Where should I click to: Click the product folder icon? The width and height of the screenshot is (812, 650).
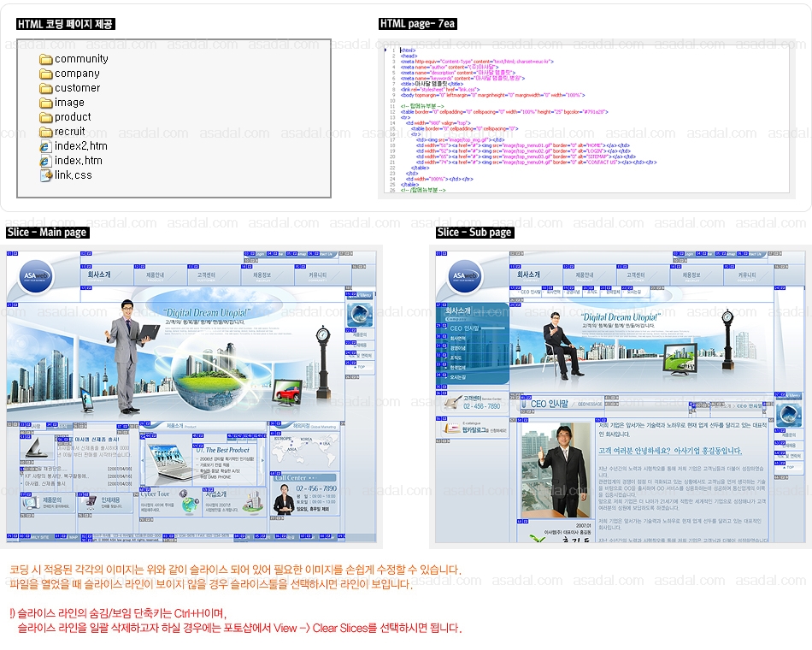point(46,117)
